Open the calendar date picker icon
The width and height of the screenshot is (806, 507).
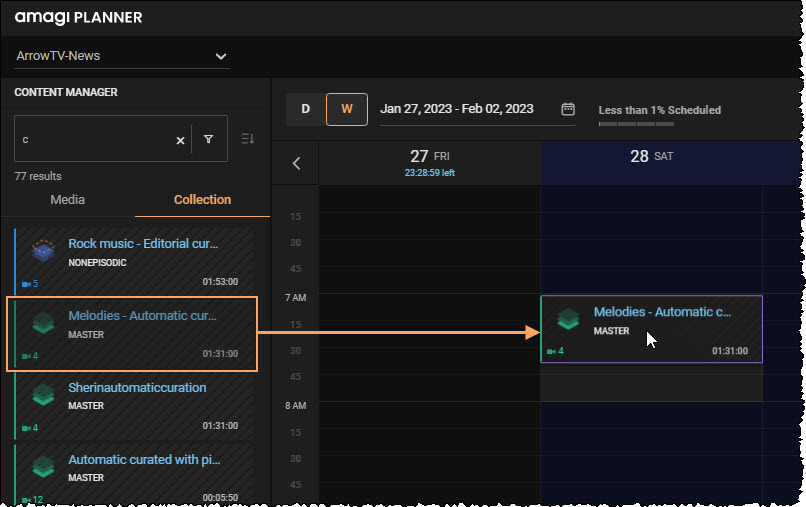click(567, 109)
